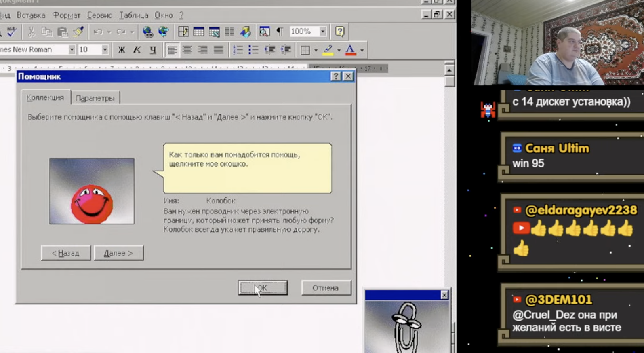Cut selection with the scissors icon
The width and height of the screenshot is (644, 353).
pyautogui.click(x=32, y=32)
